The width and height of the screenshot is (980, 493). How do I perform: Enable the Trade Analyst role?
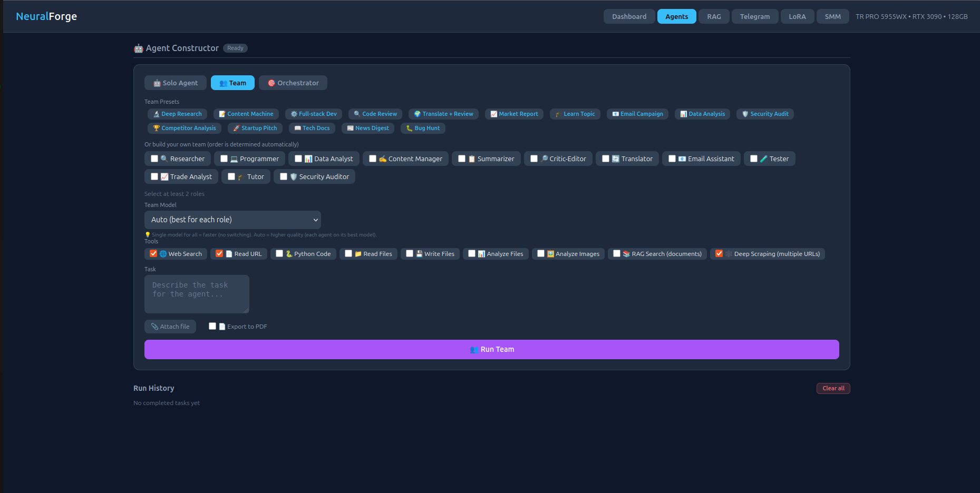click(x=154, y=176)
